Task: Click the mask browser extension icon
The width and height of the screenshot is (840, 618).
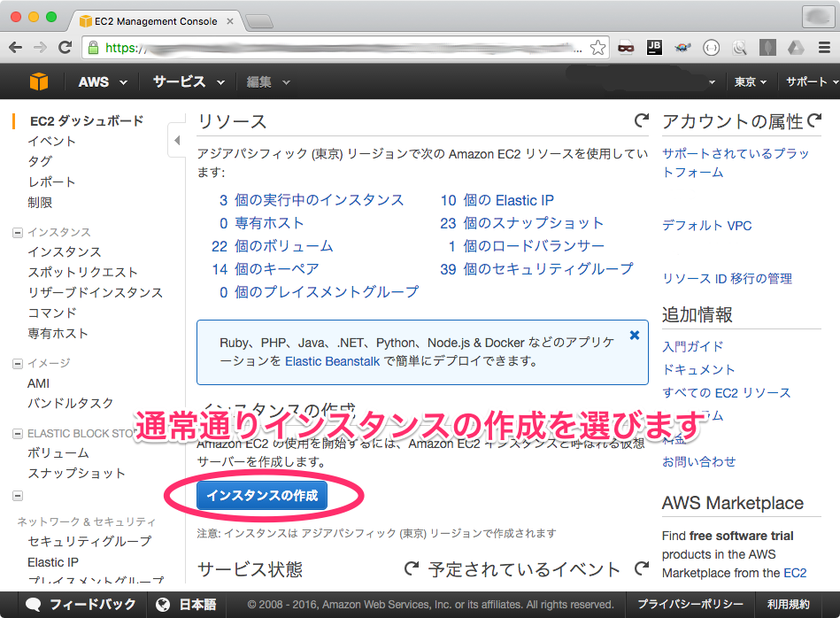Action: 626,48
